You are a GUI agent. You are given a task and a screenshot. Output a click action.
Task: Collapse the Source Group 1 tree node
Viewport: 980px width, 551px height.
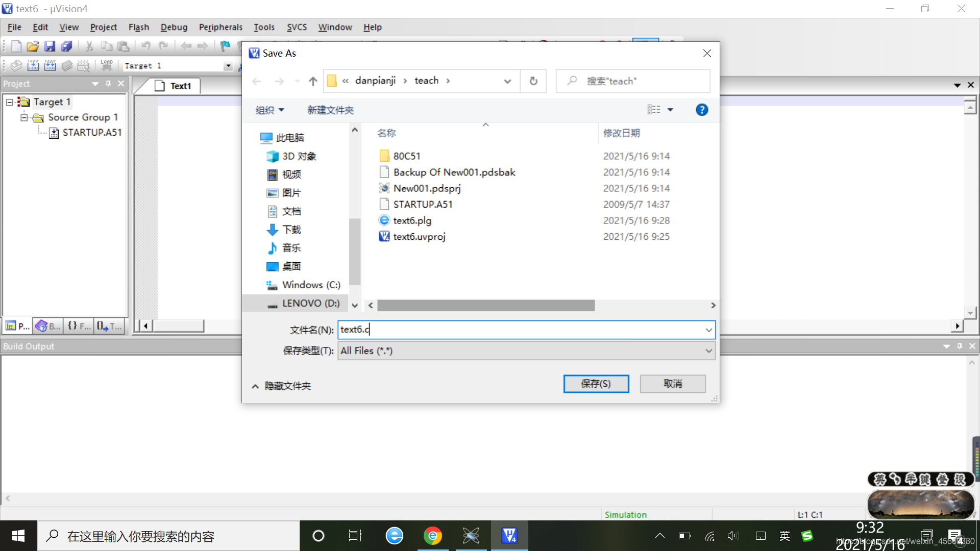pyautogui.click(x=23, y=118)
